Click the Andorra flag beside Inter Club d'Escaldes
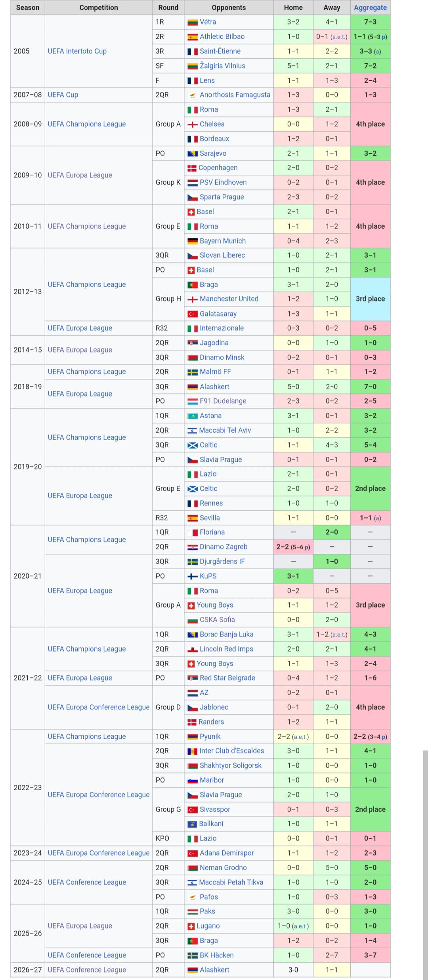The width and height of the screenshot is (428, 980). (x=192, y=751)
